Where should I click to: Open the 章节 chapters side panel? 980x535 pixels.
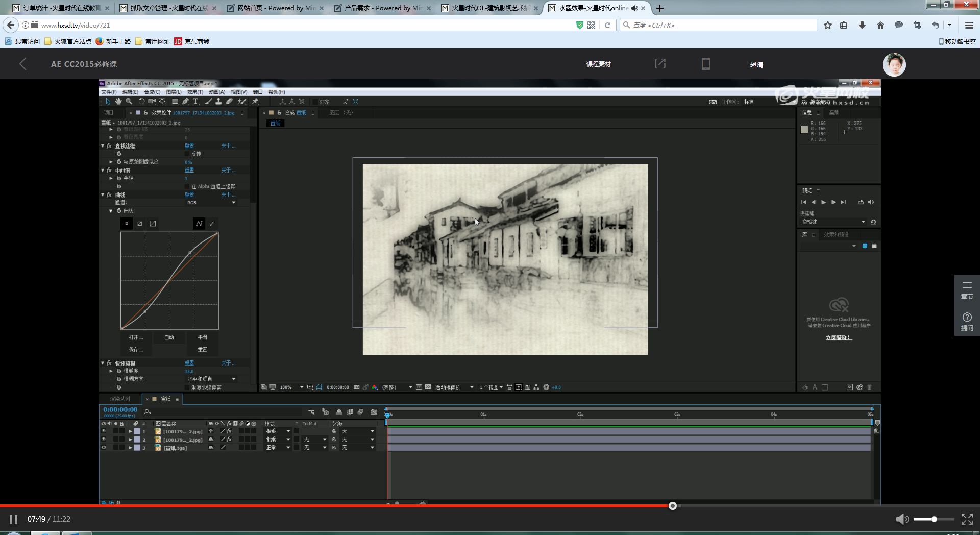[x=967, y=290]
